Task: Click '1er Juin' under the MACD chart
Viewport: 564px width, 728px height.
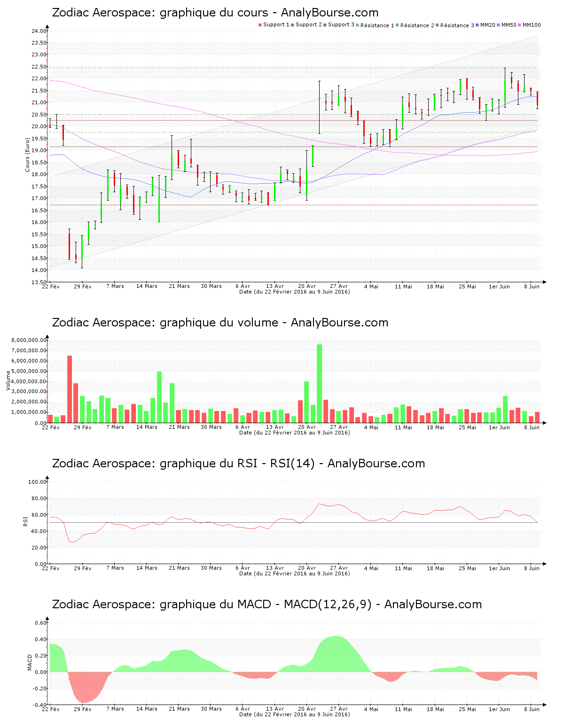Action: [x=499, y=709]
